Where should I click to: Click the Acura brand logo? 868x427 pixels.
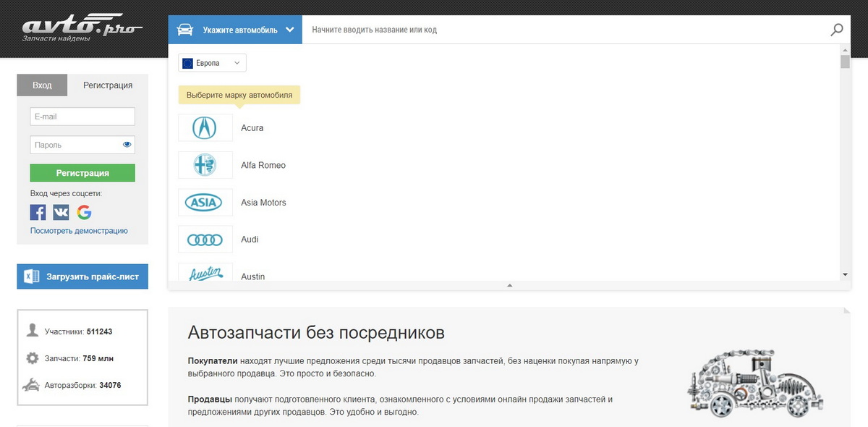point(205,128)
